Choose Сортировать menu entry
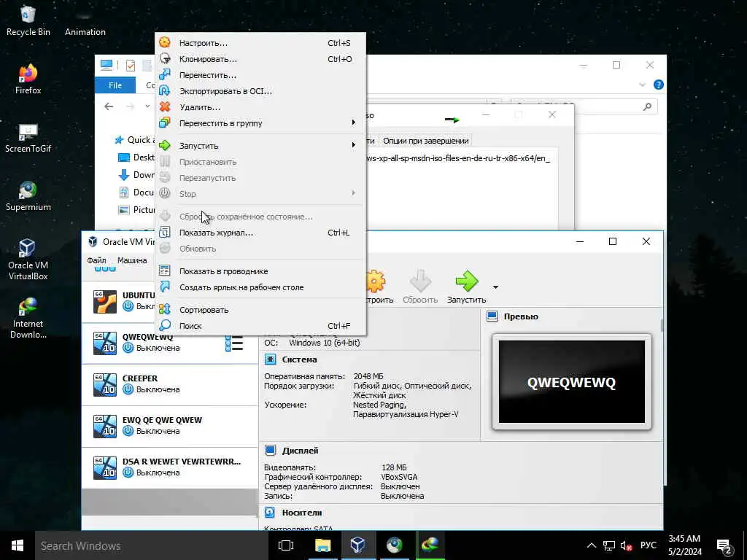 point(260,309)
